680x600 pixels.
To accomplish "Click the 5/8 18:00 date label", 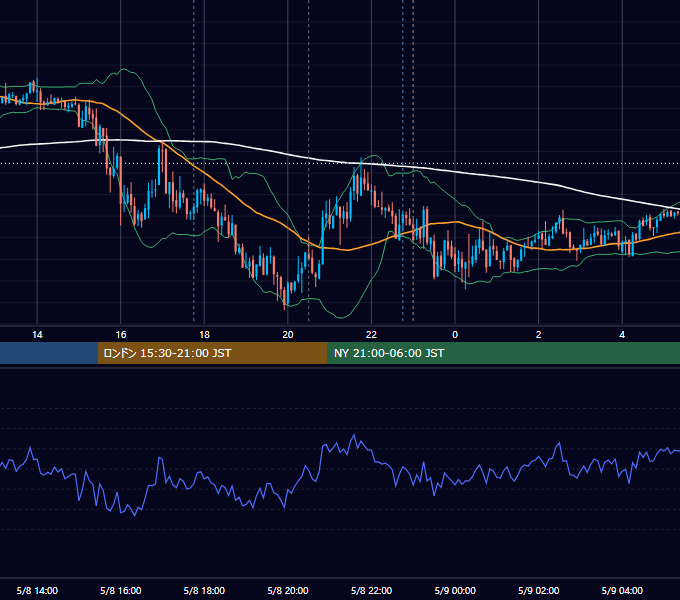I will coord(204,590).
